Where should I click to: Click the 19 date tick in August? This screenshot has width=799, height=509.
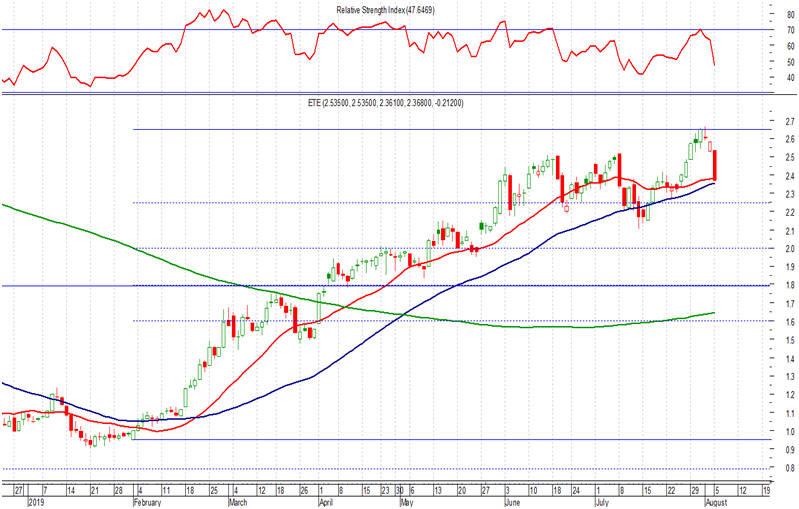point(766,491)
